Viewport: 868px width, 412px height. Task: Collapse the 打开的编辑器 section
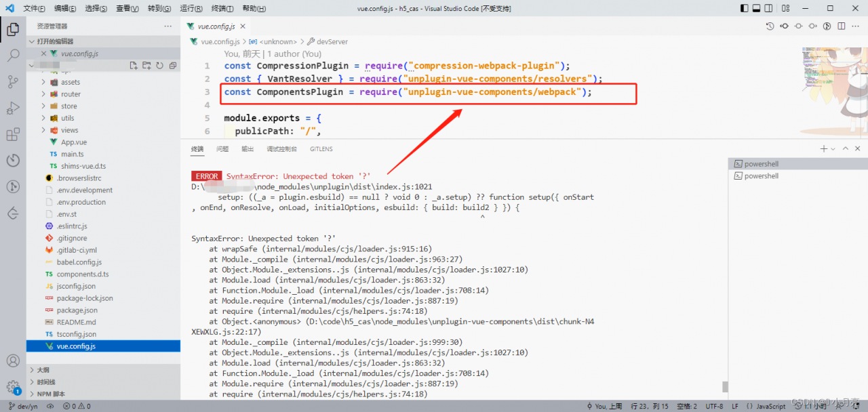pyautogui.click(x=103, y=41)
